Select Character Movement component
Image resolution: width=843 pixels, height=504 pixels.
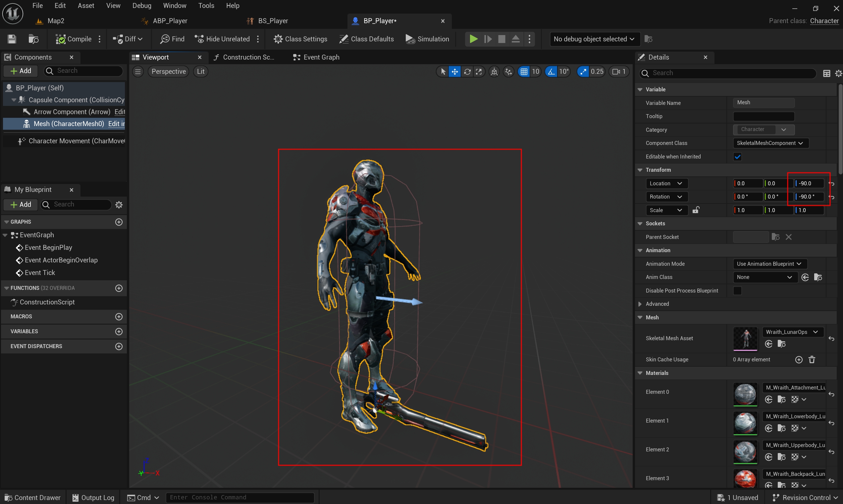tap(77, 141)
